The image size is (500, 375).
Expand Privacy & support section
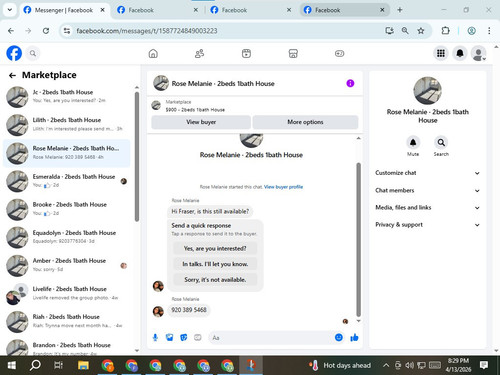coord(428,225)
